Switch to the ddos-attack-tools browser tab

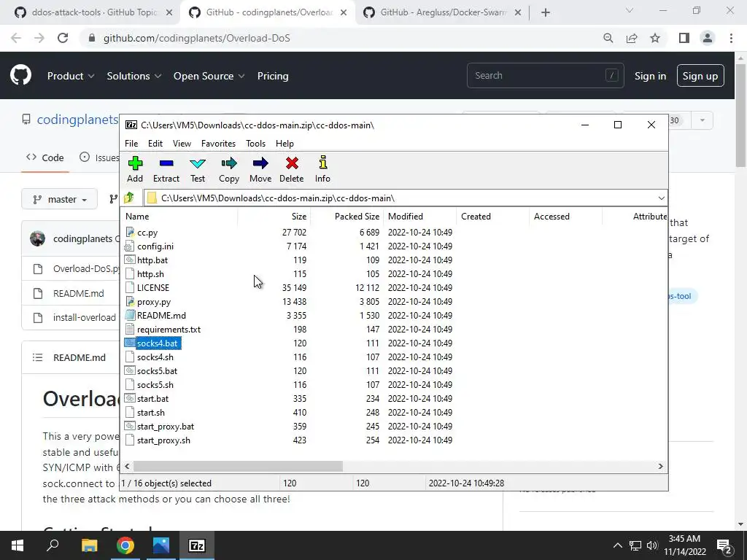click(x=93, y=12)
